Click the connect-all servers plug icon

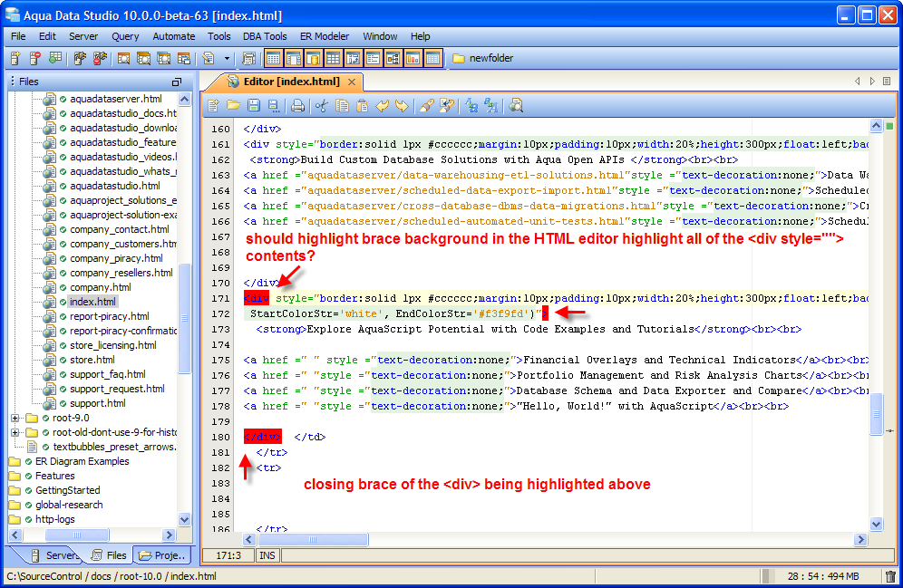point(80,58)
